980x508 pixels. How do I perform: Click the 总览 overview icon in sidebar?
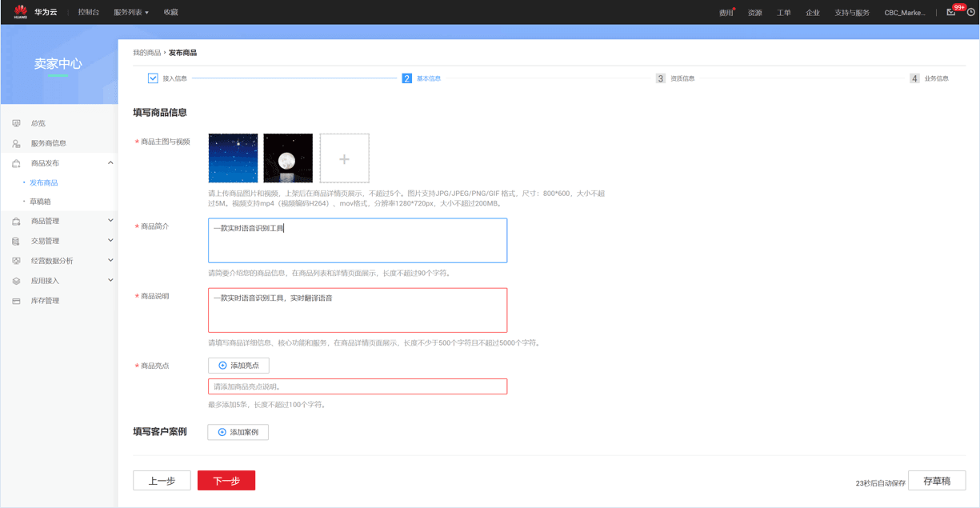pos(16,123)
